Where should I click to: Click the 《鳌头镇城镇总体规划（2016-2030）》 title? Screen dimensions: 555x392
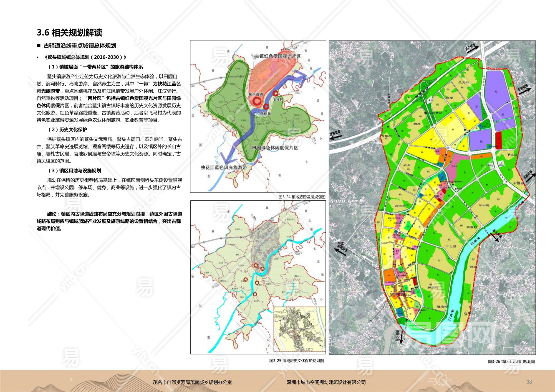coord(85,57)
